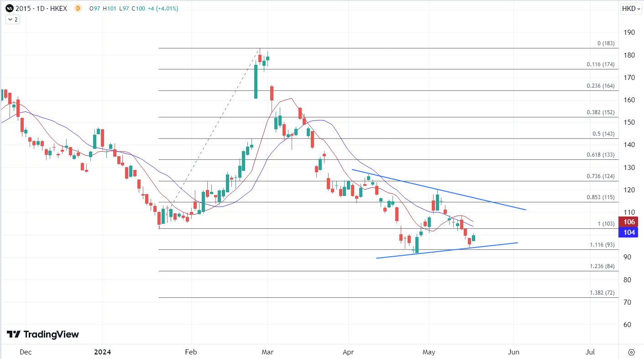Image resolution: width=644 pixels, height=359 pixels.
Task: Click the 0.618 (133) Fibonacci level label
Action: pos(601,155)
